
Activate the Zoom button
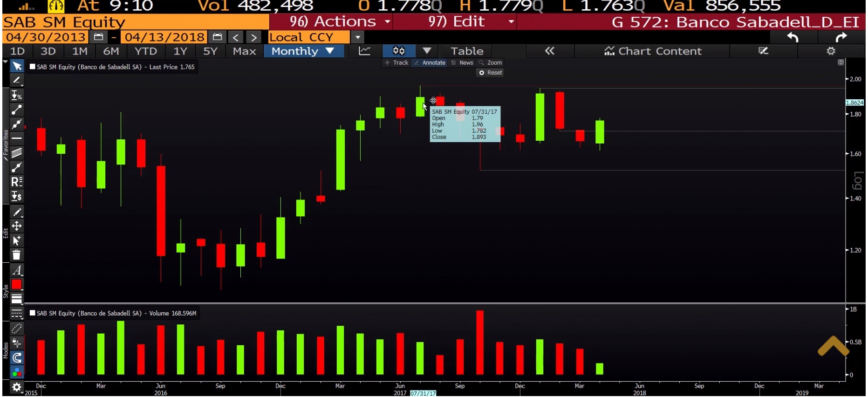click(491, 62)
